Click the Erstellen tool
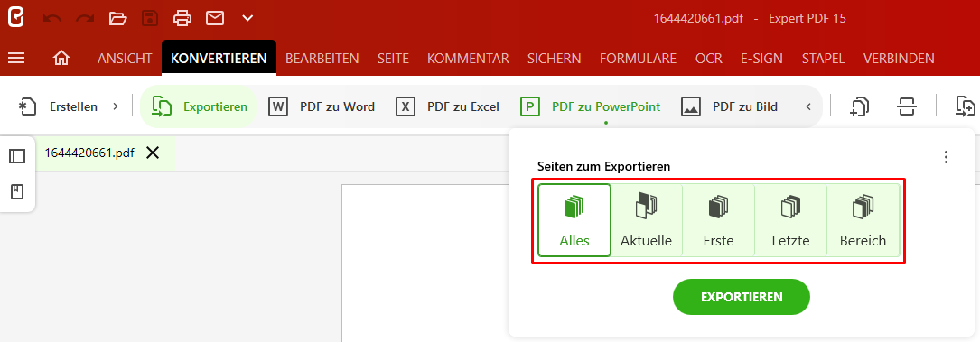980x342 pixels. (58, 106)
